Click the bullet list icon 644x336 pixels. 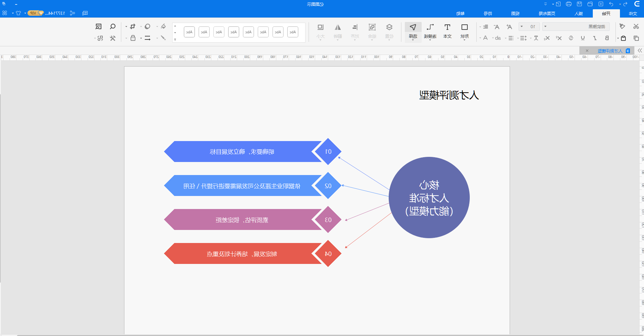[x=511, y=38]
